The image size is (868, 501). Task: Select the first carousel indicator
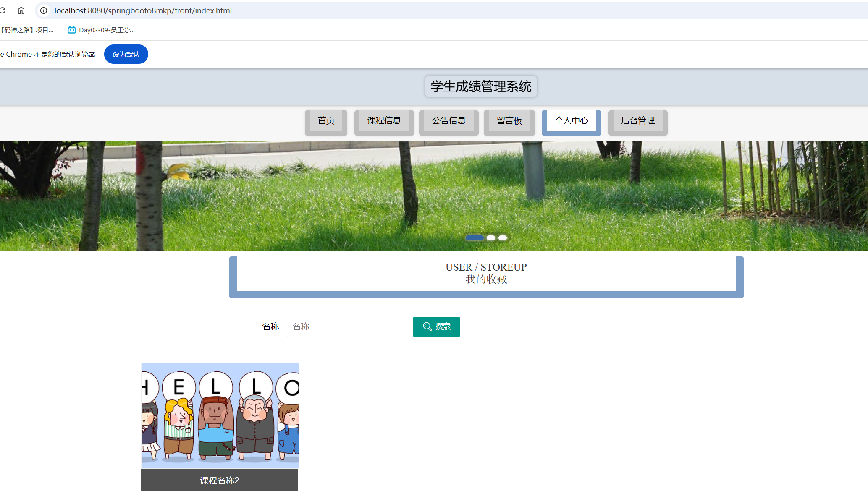[475, 238]
